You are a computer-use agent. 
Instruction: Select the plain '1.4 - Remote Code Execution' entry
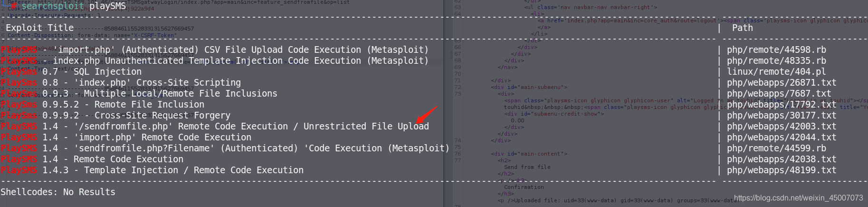(92, 159)
